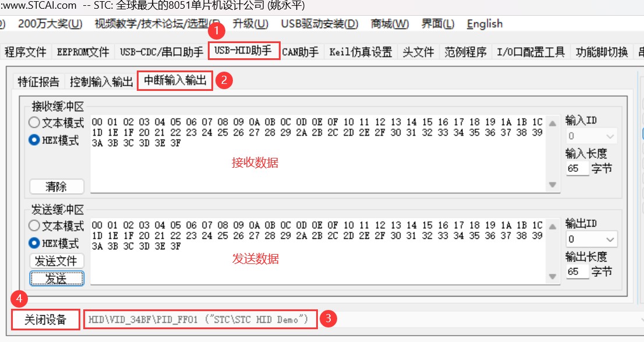Switch language via English menu
Image resolution: width=644 pixels, height=342 pixels.
tap(484, 24)
